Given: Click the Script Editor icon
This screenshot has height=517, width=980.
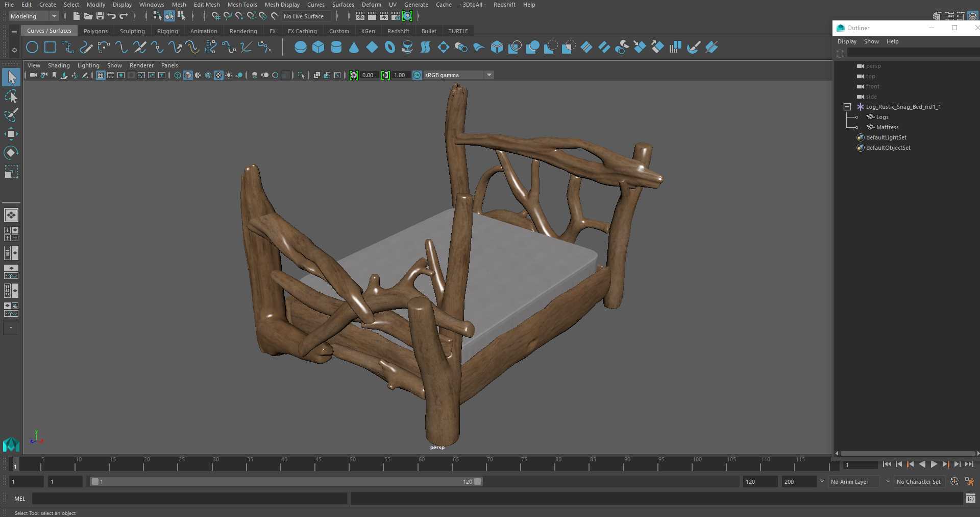Looking at the screenshot, I should 971,498.
